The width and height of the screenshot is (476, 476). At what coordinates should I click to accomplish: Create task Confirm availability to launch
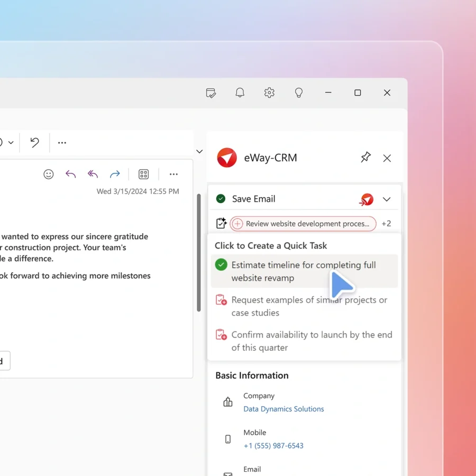(x=312, y=341)
